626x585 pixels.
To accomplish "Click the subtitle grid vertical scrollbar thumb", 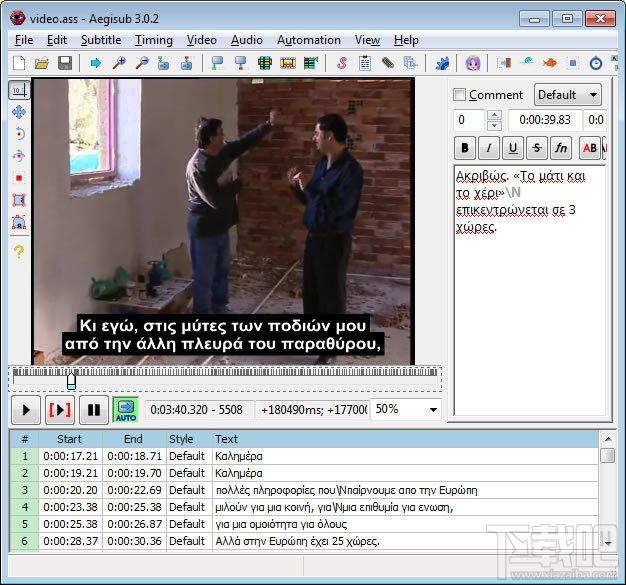I will click(x=608, y=455).
